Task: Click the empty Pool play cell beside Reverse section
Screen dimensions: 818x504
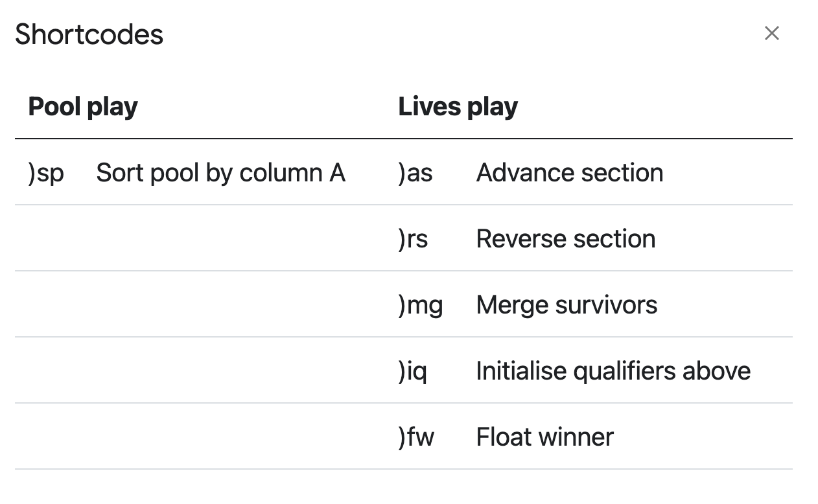Action: 194,239
